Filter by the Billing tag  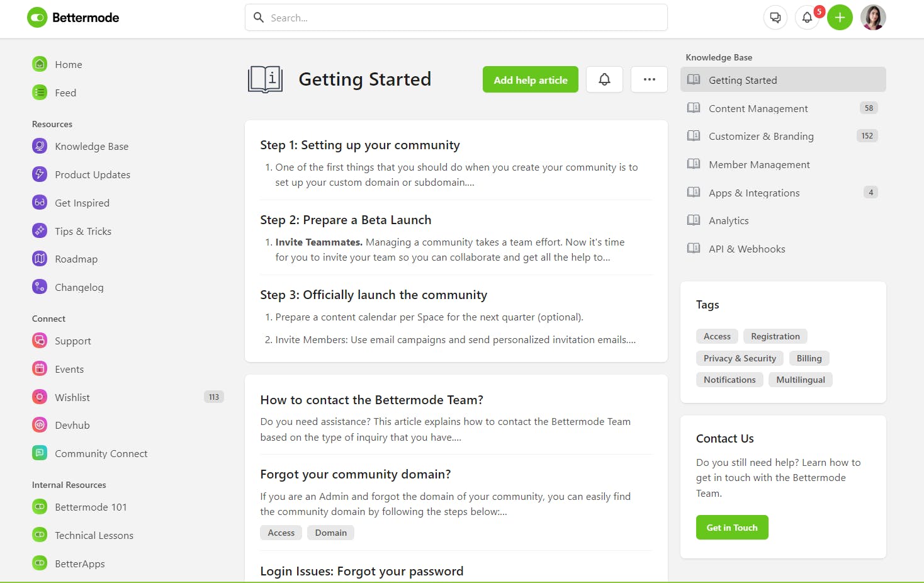coord(809,359)
